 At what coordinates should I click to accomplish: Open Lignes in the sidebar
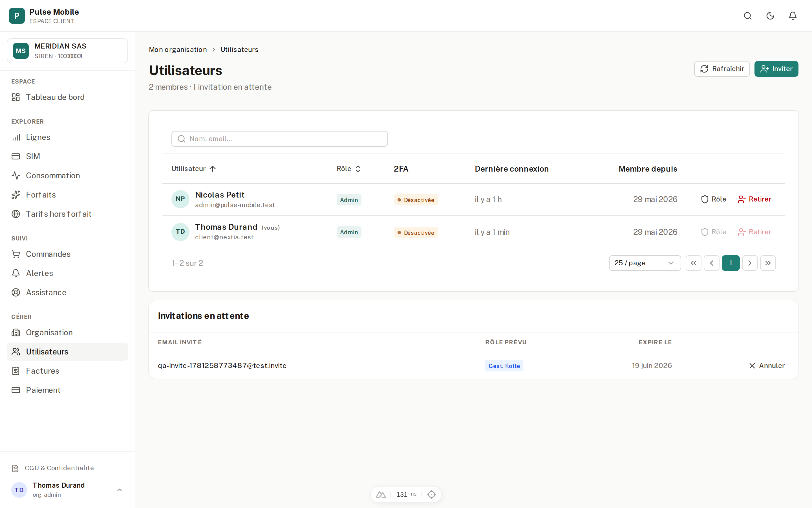coord(67,137)
